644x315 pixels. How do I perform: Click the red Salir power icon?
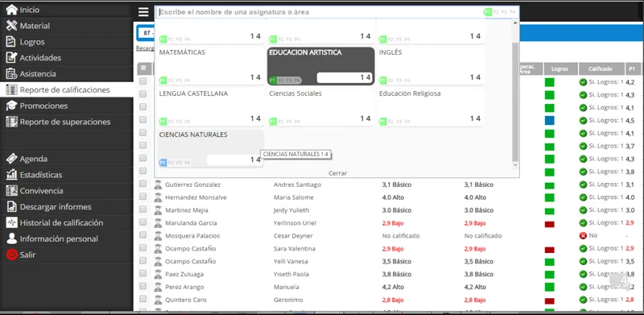12,255
